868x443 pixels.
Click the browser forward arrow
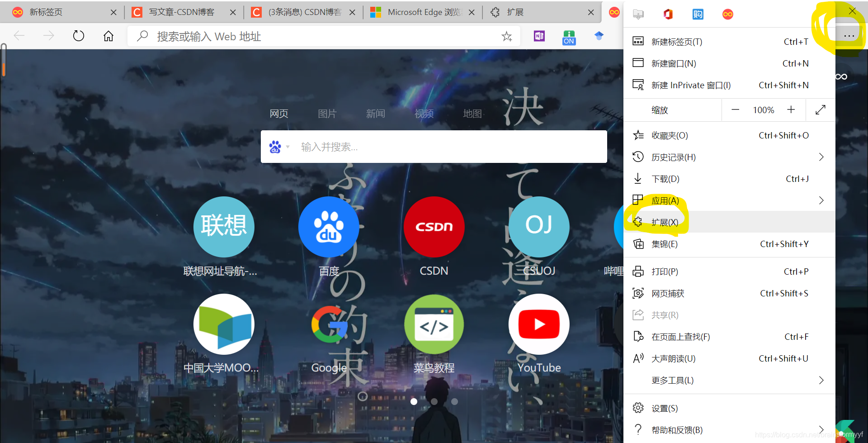click(48, 36)
